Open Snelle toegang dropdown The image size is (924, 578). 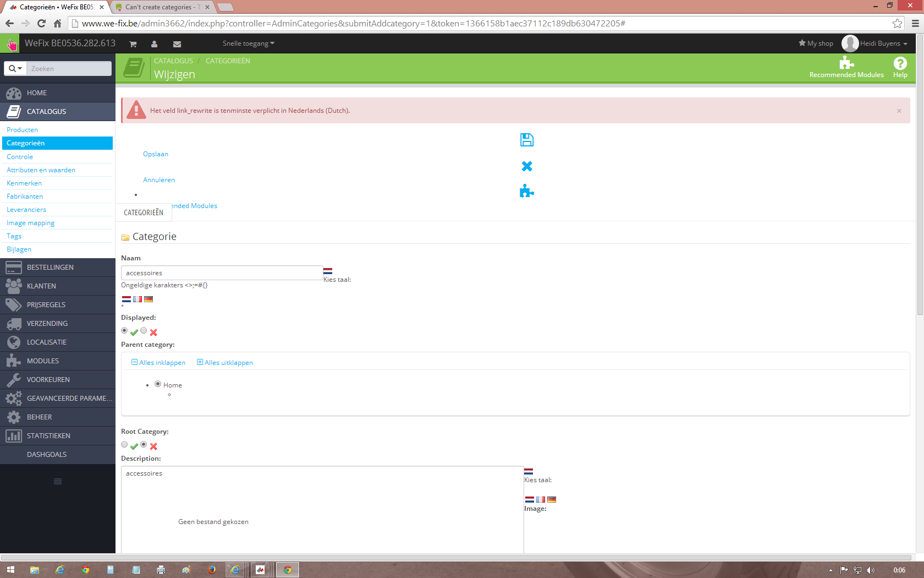tap(248, 43)
